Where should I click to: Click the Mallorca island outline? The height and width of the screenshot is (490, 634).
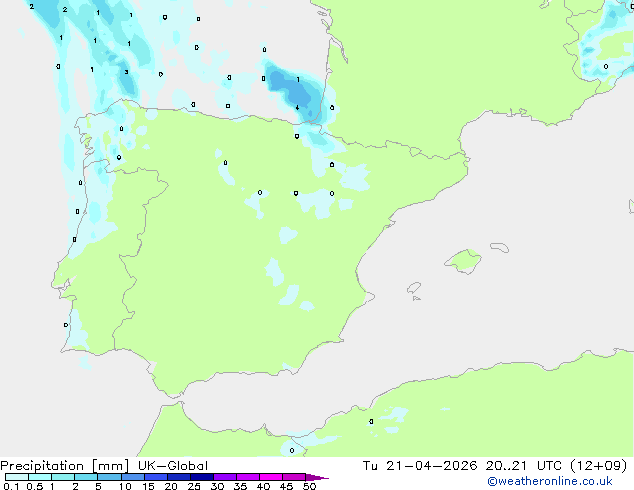[463, 261]
